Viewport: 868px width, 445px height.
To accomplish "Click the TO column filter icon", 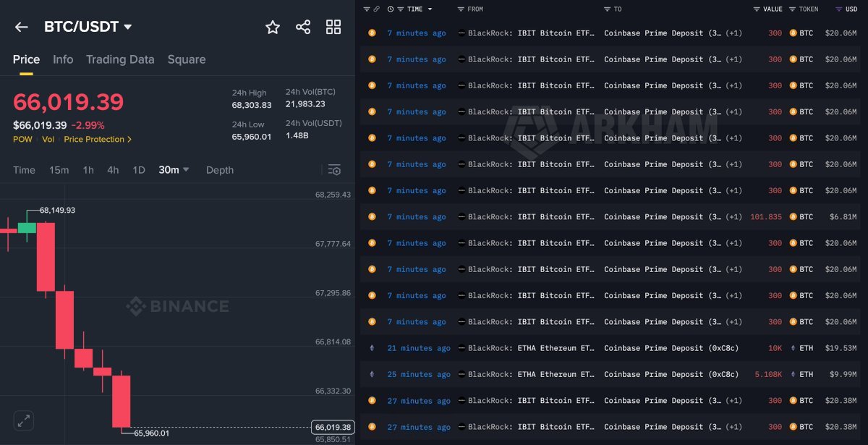I will 607,9.
